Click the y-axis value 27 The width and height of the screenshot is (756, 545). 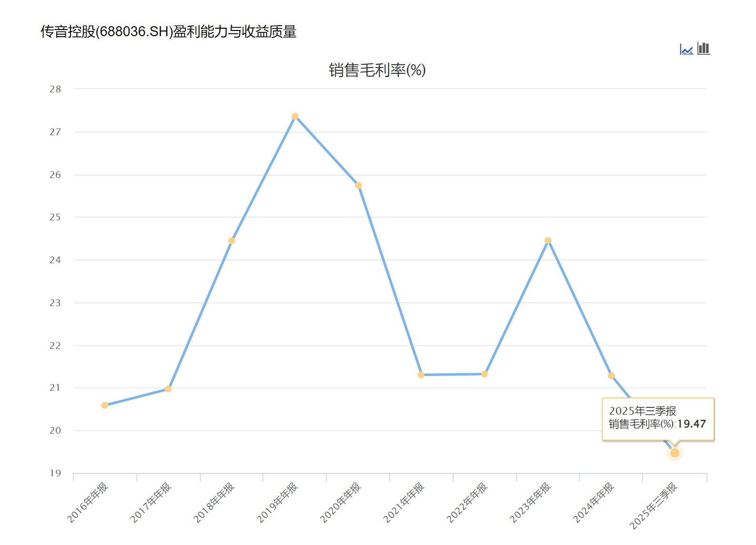55,132
